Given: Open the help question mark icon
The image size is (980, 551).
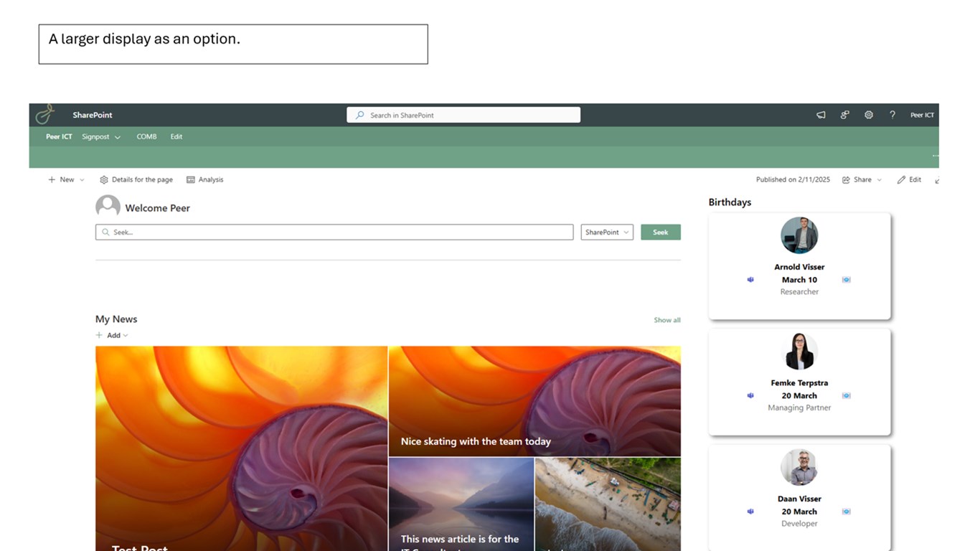Looking at the screenshot, I should (892, 115).
